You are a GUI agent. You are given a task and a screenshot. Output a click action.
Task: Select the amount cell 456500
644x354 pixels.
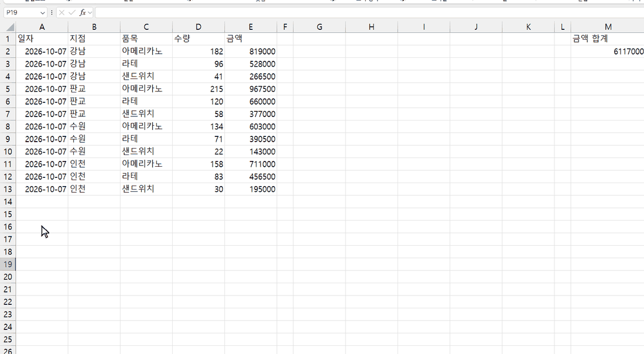pos(251,177)
